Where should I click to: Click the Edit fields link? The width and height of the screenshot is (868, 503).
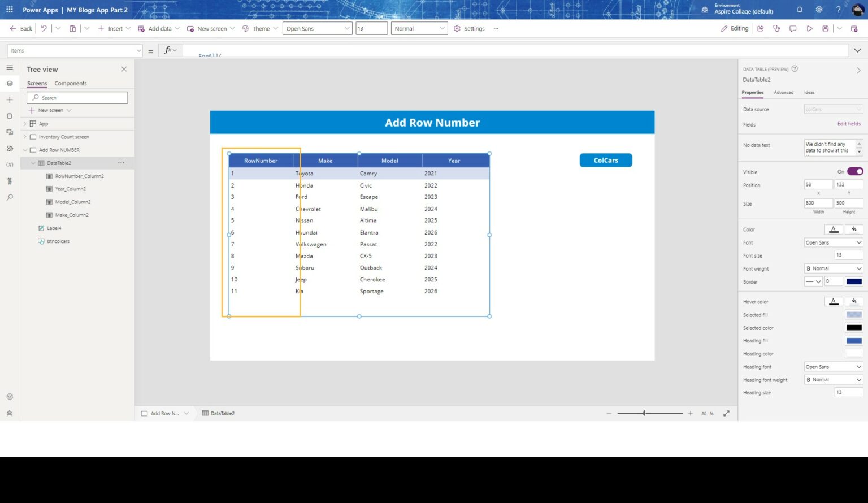(849, 124)
